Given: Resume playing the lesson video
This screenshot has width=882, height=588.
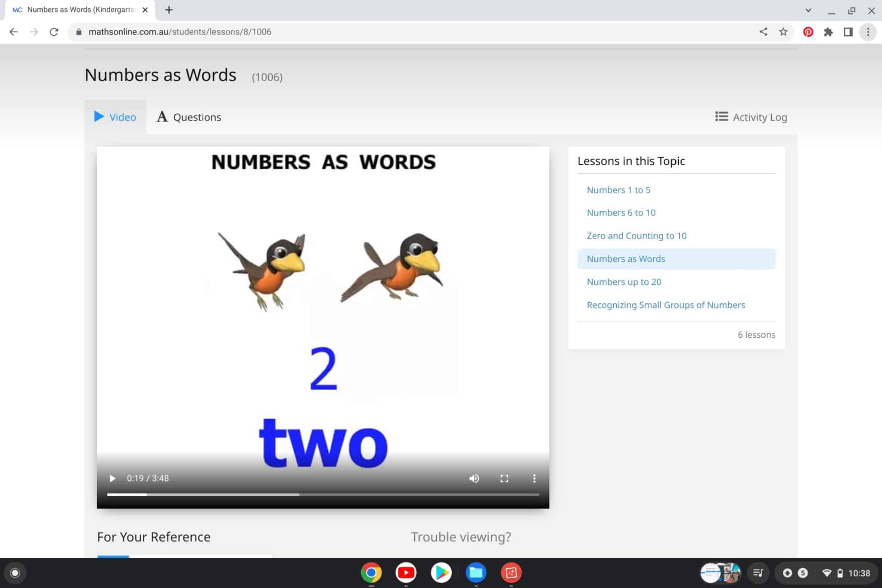Looking at the screenshot, I should [x=112, y=478].
